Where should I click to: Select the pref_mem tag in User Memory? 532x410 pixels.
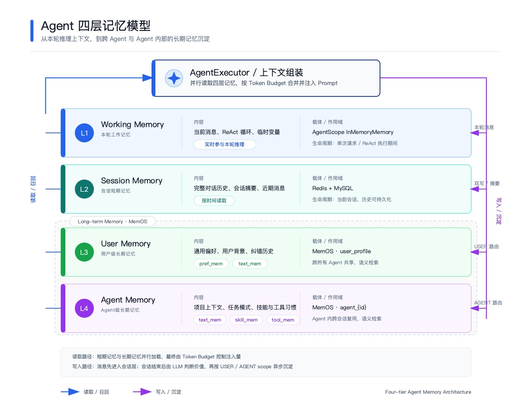click(x=211, y=263)
